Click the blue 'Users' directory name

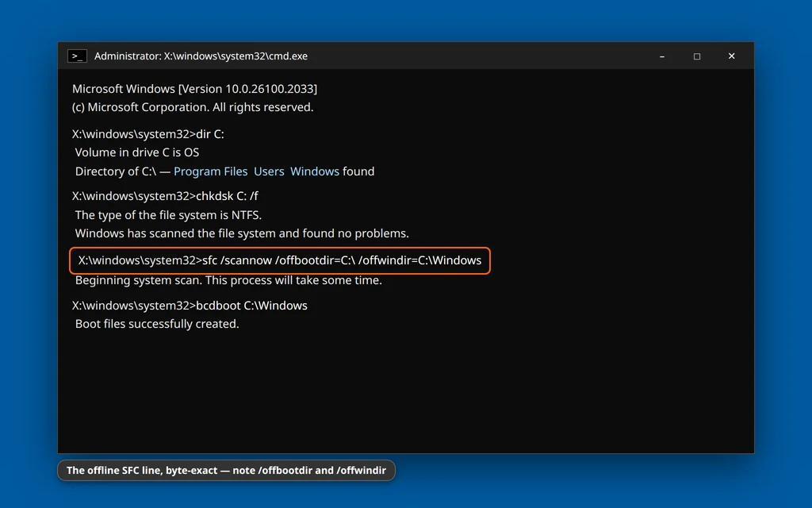[269, 171]
